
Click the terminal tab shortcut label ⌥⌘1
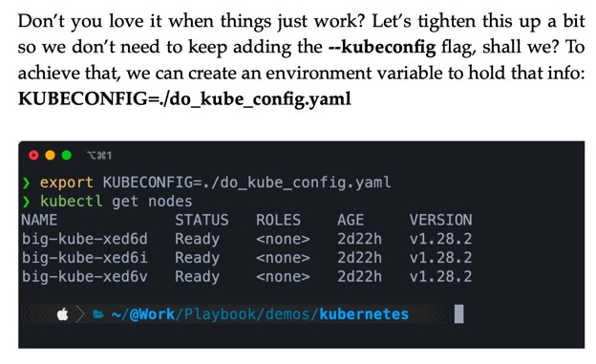point(99,156)
